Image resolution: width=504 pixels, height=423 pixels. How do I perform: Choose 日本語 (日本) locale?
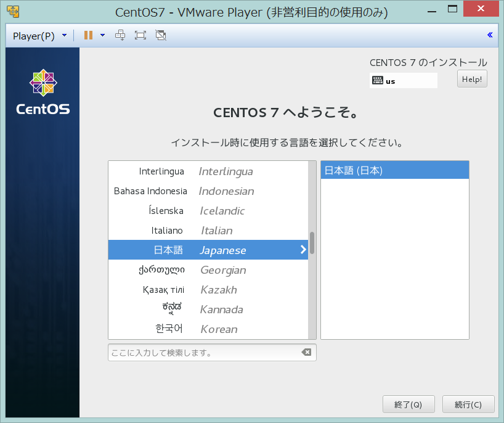tap(395, 170)
